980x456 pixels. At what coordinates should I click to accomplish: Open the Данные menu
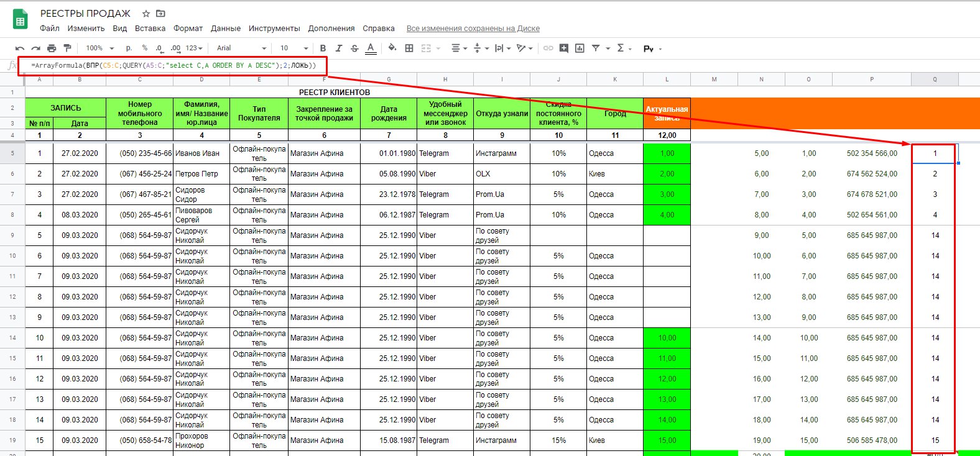(x=225, y=29)
